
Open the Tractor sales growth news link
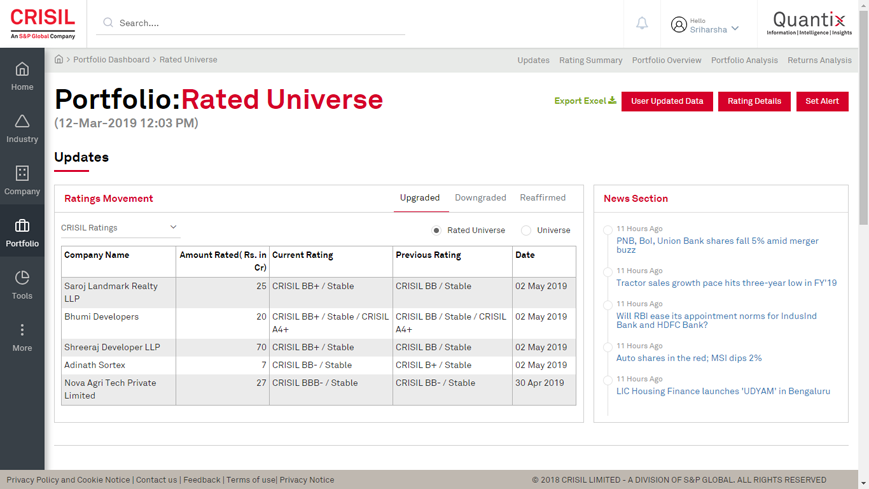(726, 283)
